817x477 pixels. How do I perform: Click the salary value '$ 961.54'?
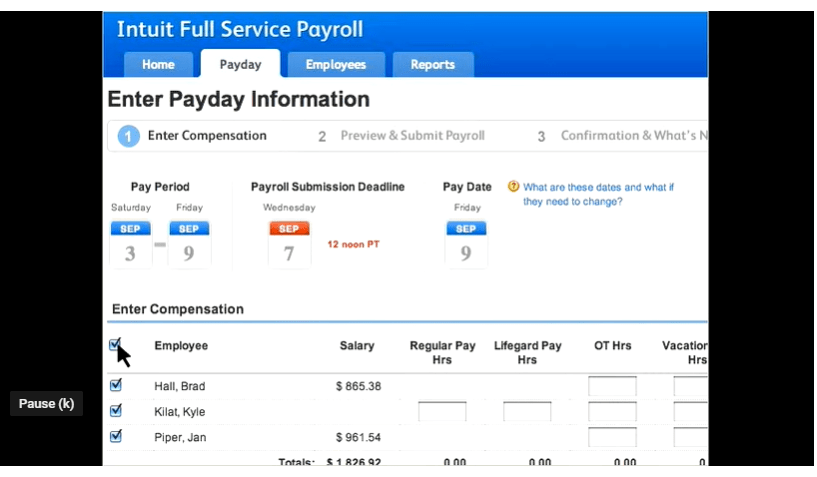358,437
